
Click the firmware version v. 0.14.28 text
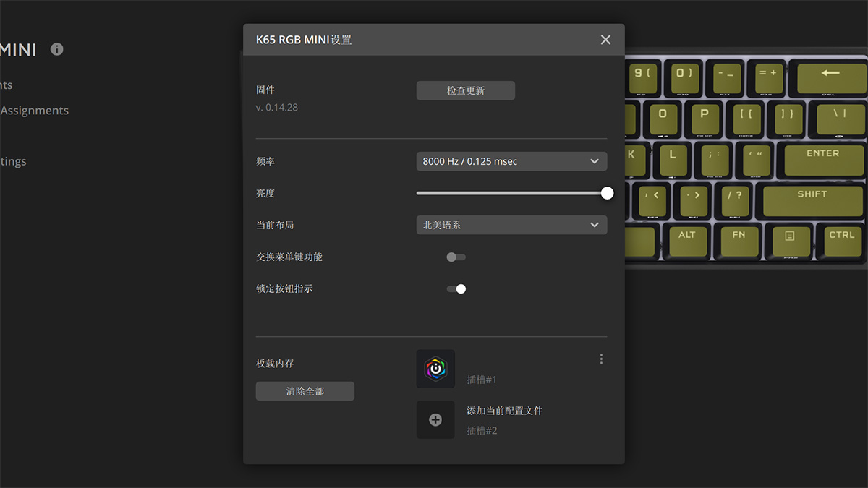[277, 108]
